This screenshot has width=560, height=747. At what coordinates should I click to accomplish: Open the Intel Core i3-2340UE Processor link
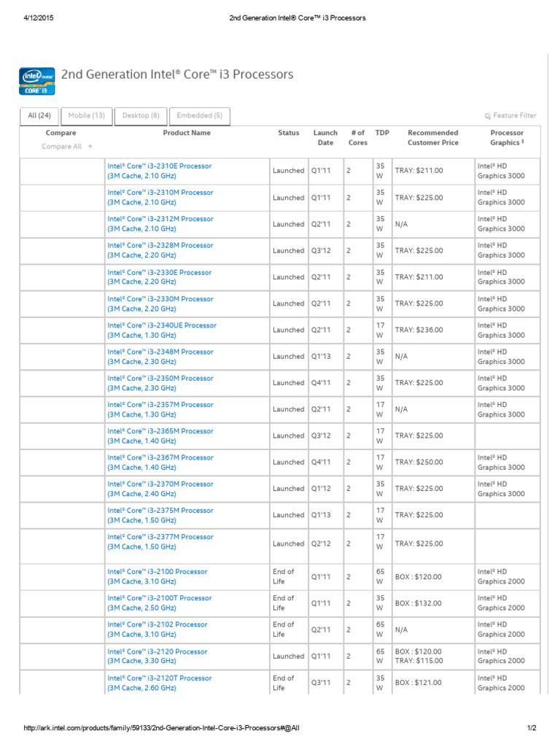[x=162, y=325]
